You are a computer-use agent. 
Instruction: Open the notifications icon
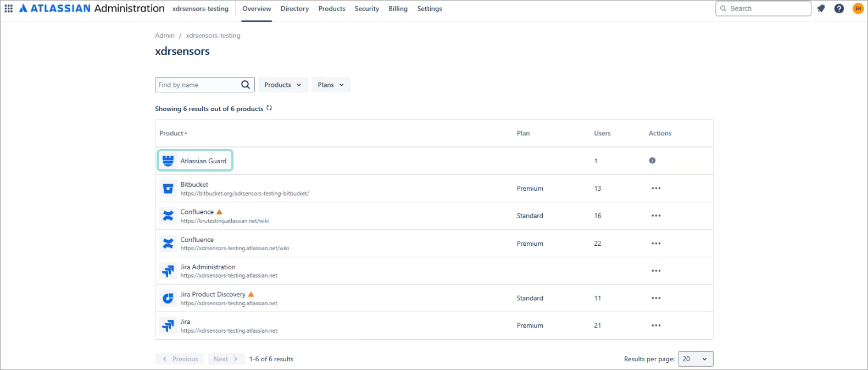tap(821, 8)
